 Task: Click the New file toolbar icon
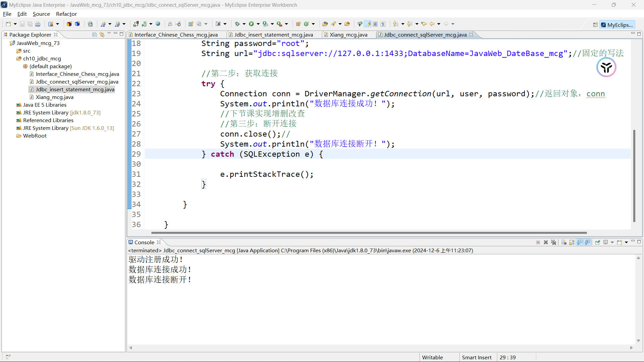tap(8, 24)
